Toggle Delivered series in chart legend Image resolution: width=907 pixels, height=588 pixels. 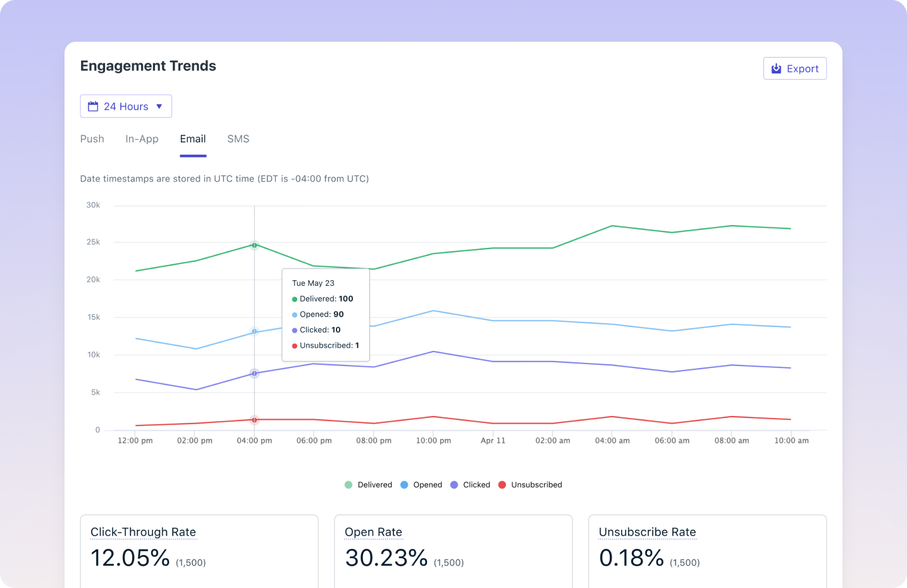(x=368, y=485)
